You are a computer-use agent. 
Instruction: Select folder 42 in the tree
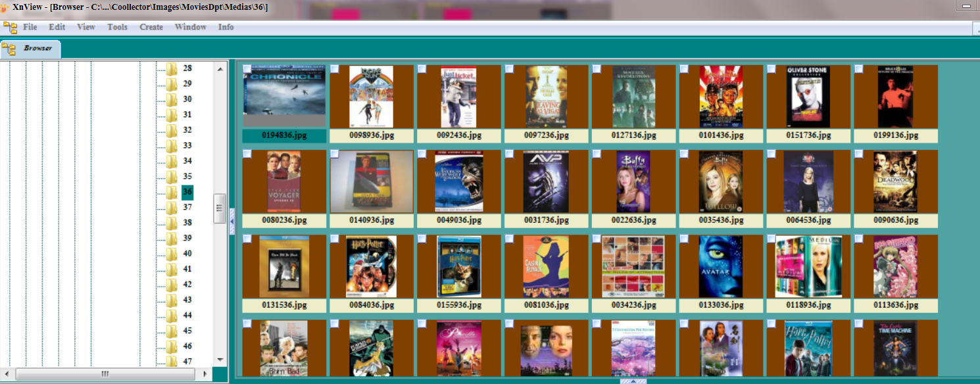[187, 285]
